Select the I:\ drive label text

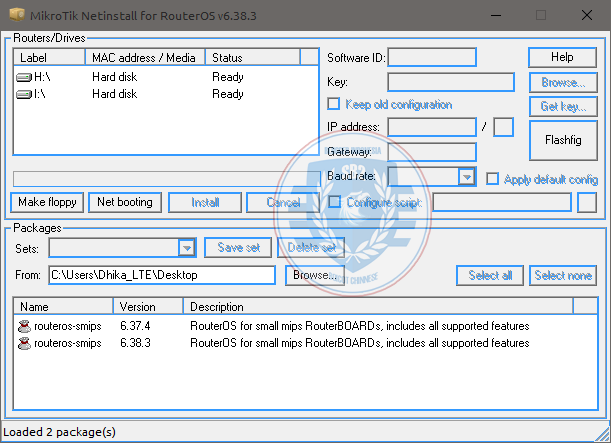[40, 94]
